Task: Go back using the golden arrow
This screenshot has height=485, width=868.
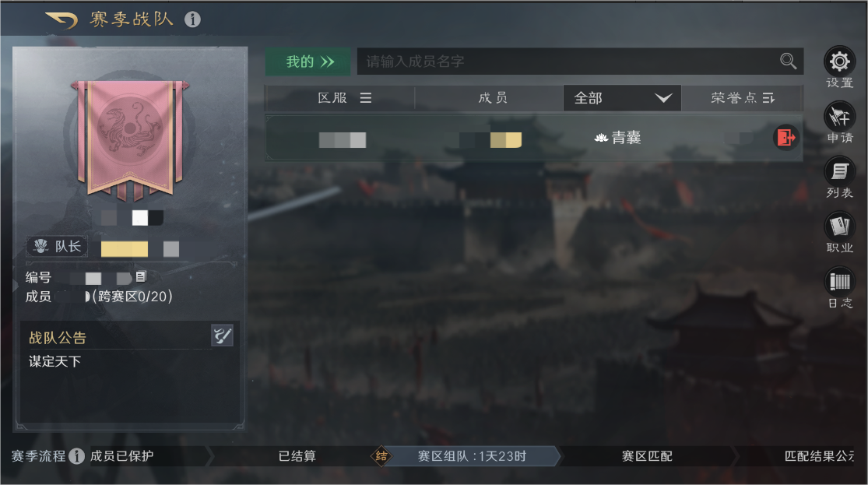Action: (x=62, y=20)
